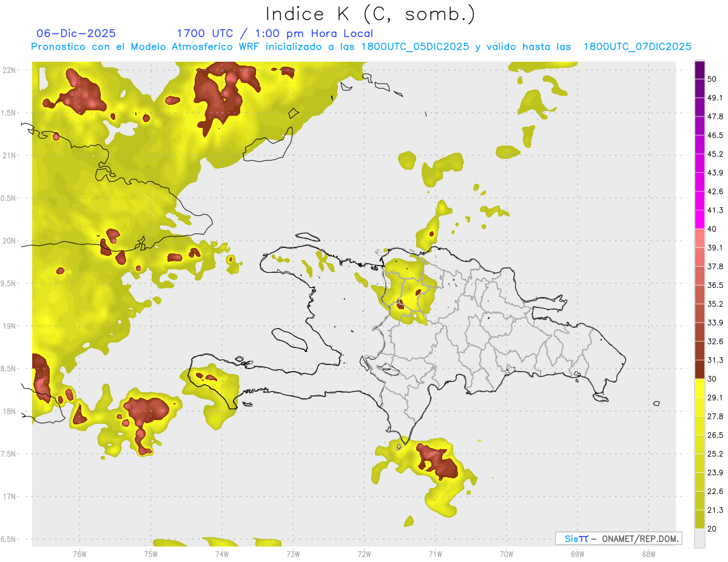Viewport: 728px width, 562px height.
Task: Click colorbar value '46.5'
Action: pos(715,135)
